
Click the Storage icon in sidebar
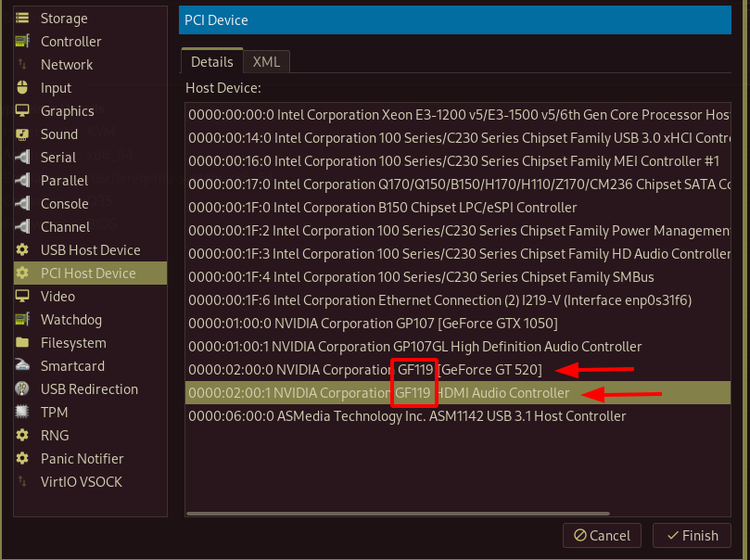[22, 19]
